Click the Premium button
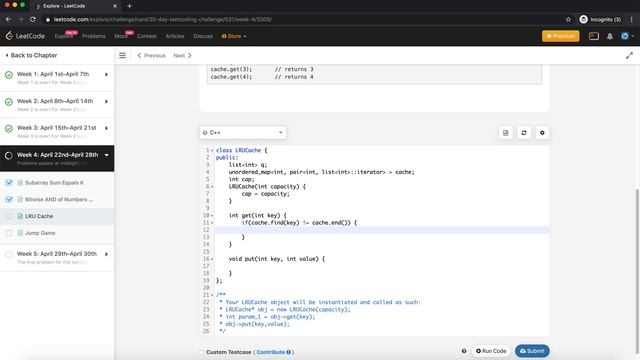The width and height of the screenshot is (640, 360). pos(560,36)
